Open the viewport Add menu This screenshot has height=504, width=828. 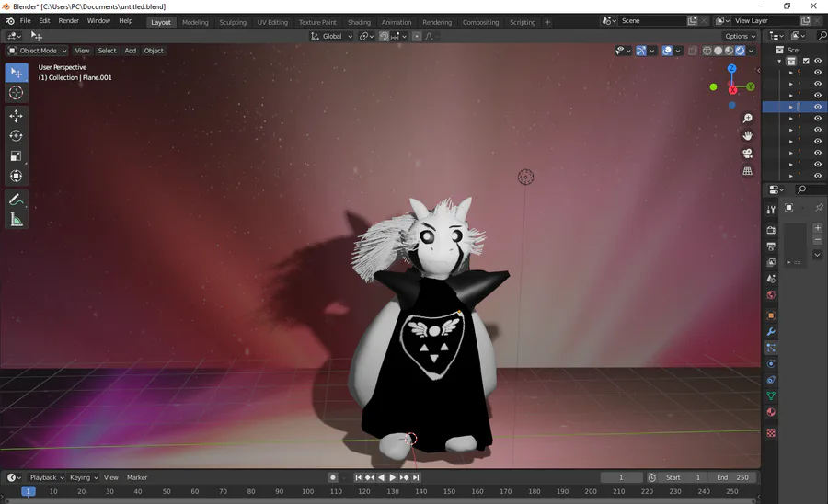(x=131, y=51)
